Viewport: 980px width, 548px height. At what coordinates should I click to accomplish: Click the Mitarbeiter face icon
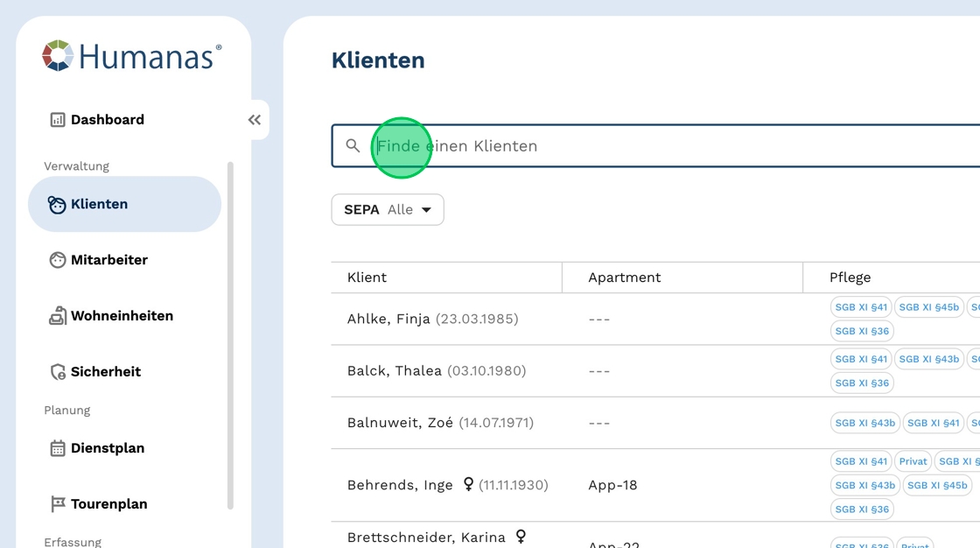(58, 260)
